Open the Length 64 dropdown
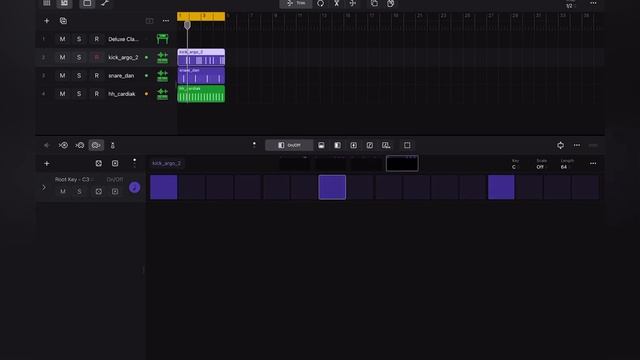 point(567,164)
